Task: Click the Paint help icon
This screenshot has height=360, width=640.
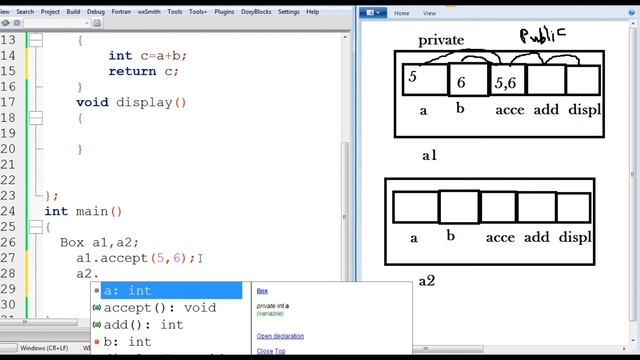Action: (x=632, y=13)
